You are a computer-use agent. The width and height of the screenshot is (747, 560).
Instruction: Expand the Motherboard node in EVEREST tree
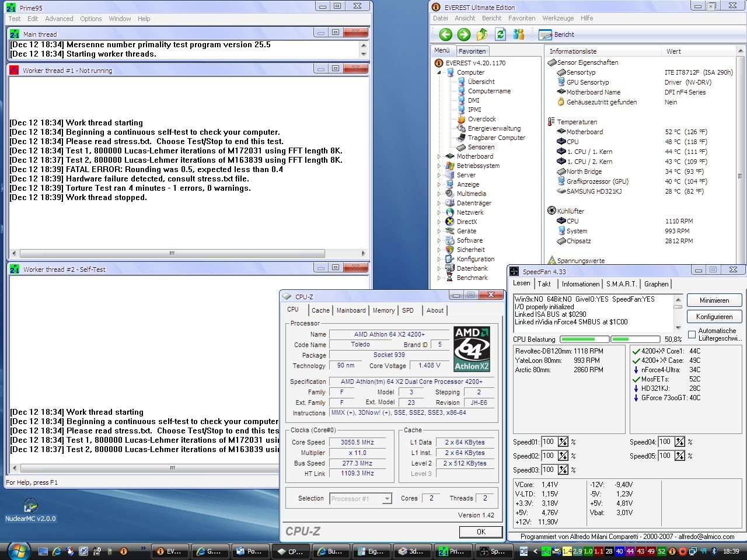pos(439,156)
